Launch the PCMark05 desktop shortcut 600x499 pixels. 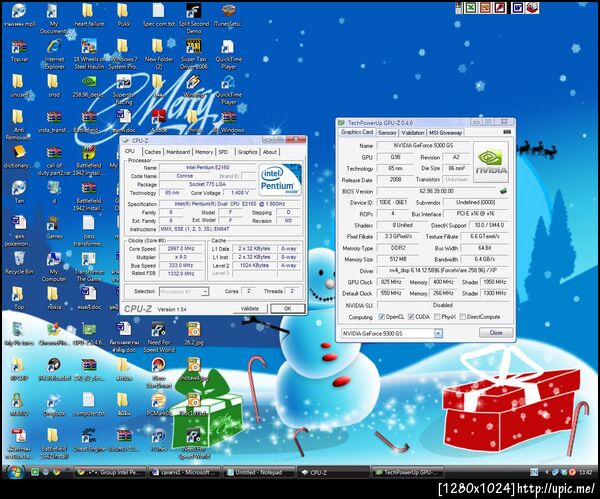point(158,404)
